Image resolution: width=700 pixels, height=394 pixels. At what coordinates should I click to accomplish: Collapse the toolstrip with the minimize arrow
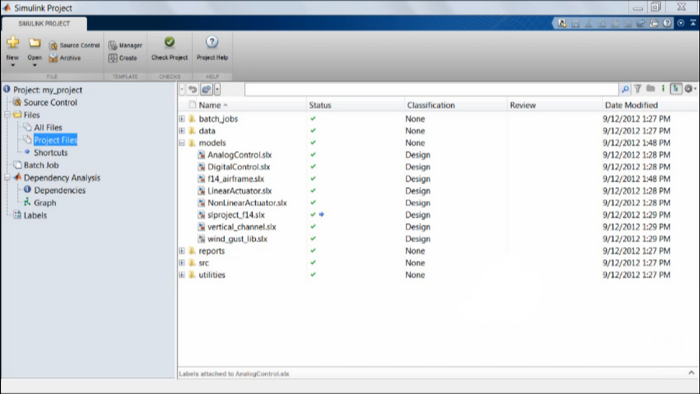[x=693, y=23]
